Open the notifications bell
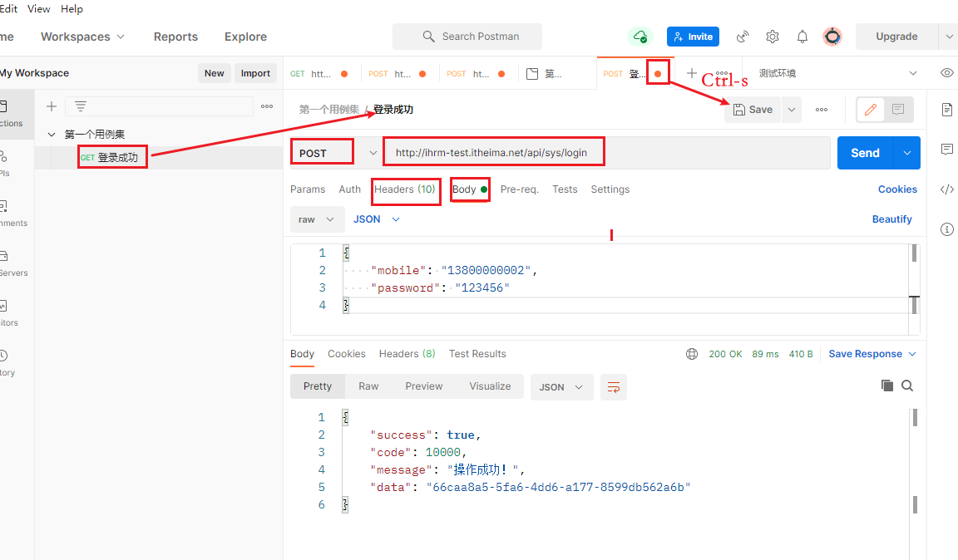Screen dimensions: 958x560 (x=802, y=37)
